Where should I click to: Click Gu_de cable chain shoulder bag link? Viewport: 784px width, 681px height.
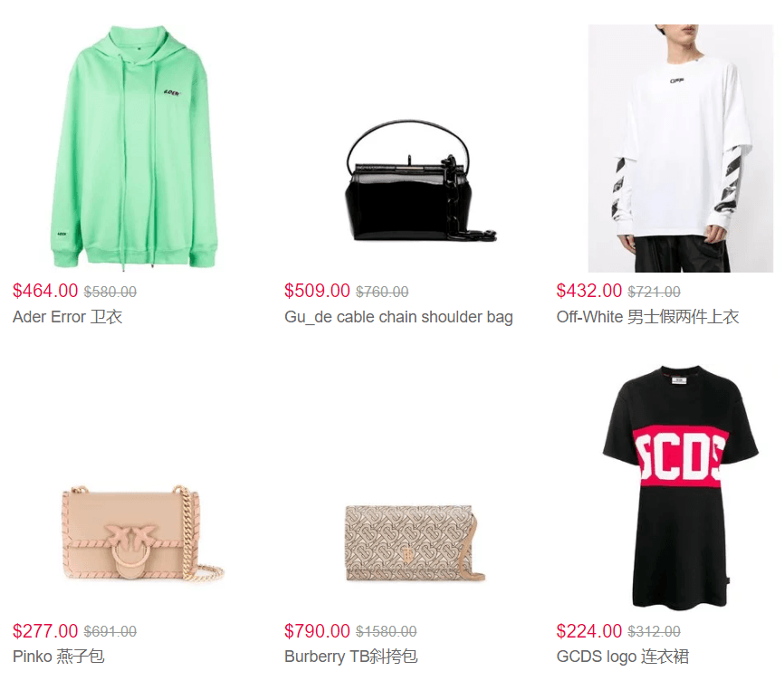point(398,317)
